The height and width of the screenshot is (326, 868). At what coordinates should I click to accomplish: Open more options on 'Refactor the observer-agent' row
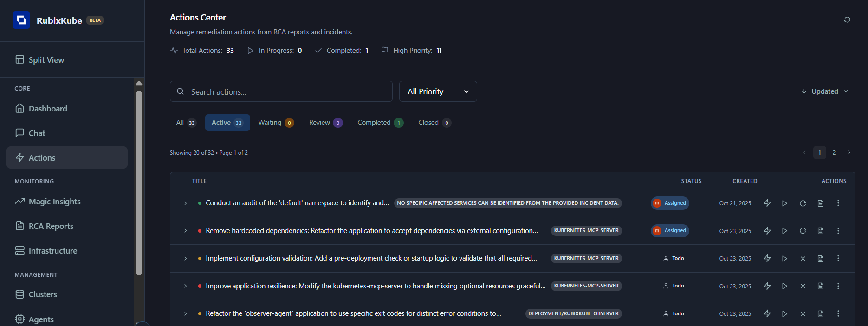click(x=838, y=313)
